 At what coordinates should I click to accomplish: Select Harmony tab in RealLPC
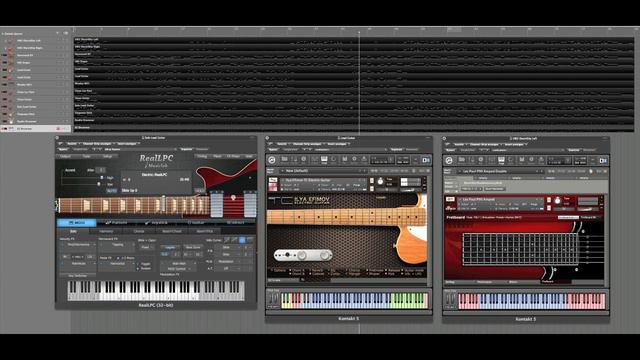pos(106,231)
